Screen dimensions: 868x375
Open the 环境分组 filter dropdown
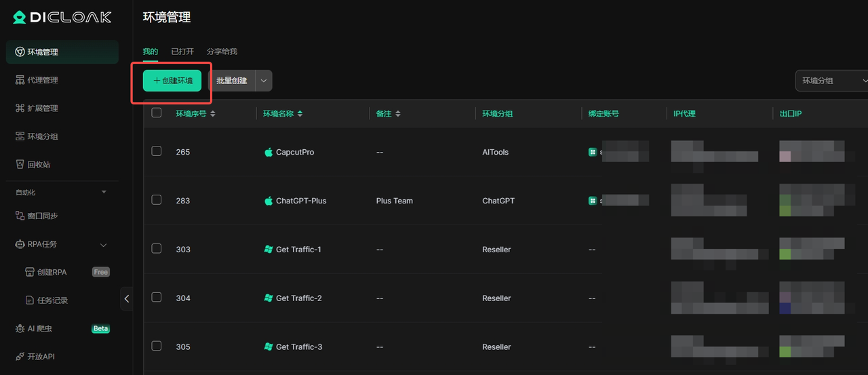(x=832, y=81)
